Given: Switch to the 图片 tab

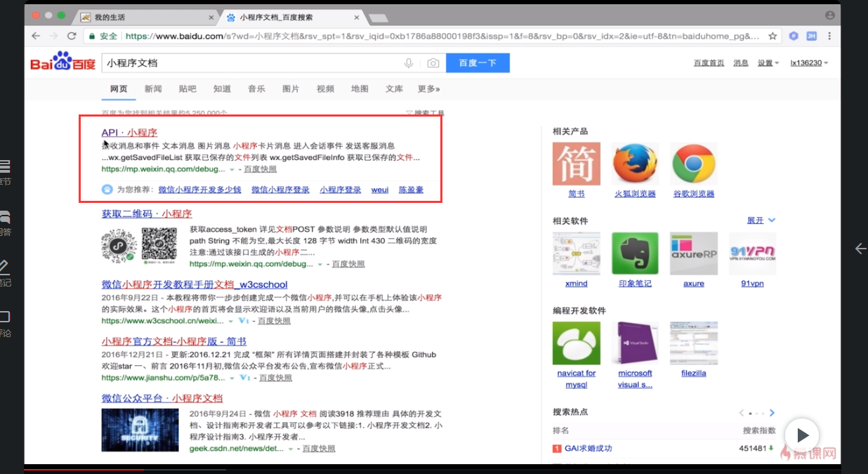Looking at the screenshot, I should (x=291, y=88).
